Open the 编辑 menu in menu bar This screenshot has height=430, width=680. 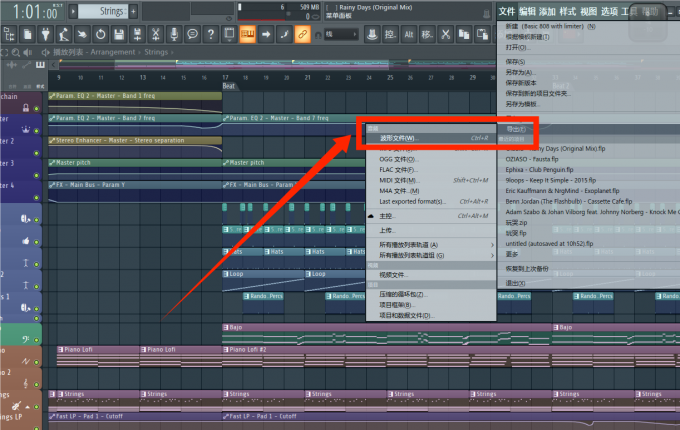tap(528, 11)
